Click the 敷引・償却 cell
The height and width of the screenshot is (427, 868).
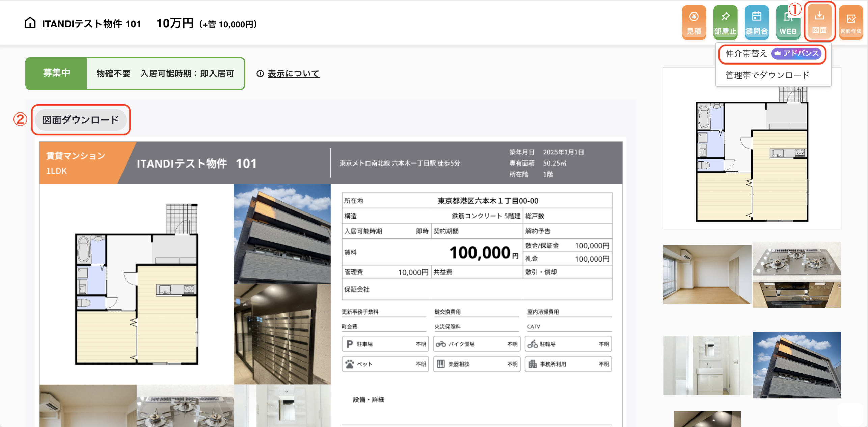pos(567,272)
